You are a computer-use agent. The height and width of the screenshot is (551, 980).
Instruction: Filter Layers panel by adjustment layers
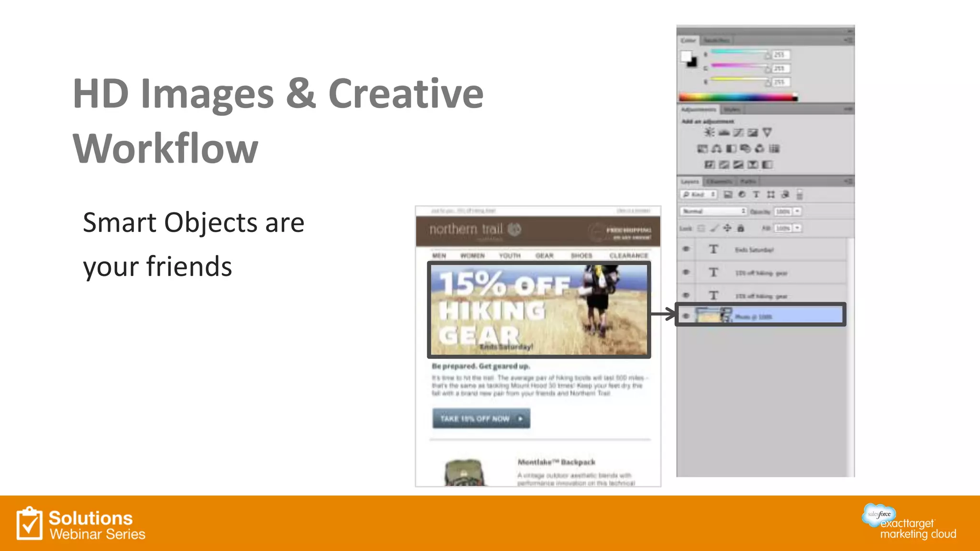coord(742,195)
